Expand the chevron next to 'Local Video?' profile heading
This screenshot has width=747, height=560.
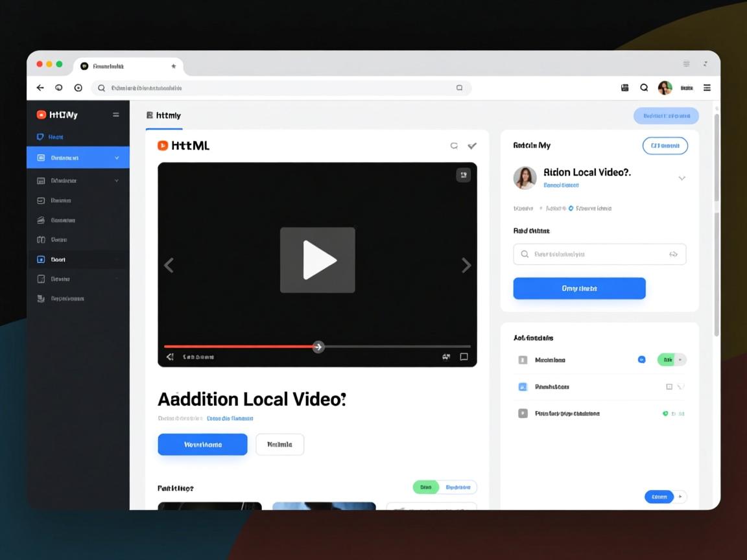click(682, 178)
